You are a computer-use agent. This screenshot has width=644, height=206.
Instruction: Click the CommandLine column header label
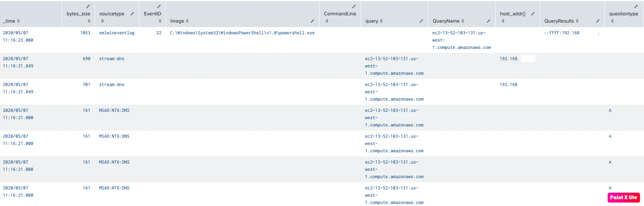pos(340,14)
